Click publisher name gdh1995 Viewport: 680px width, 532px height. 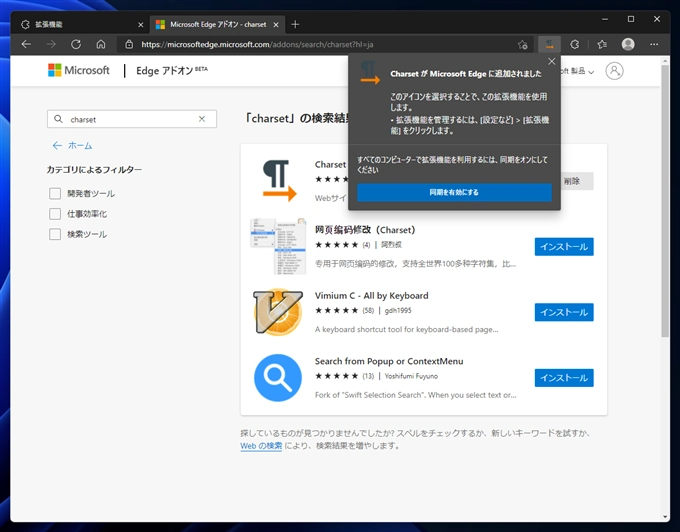coord(398,310)
